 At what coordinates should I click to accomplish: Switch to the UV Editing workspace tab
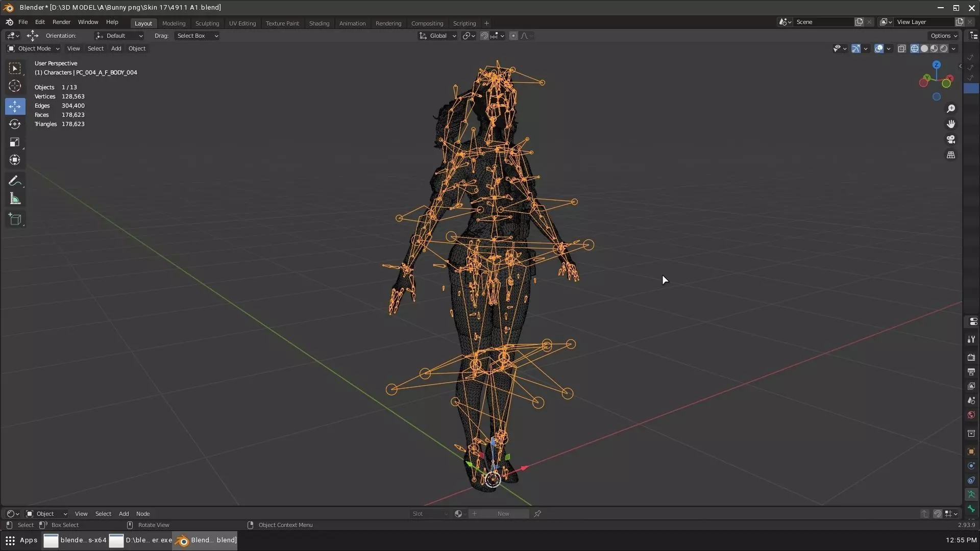242,23
